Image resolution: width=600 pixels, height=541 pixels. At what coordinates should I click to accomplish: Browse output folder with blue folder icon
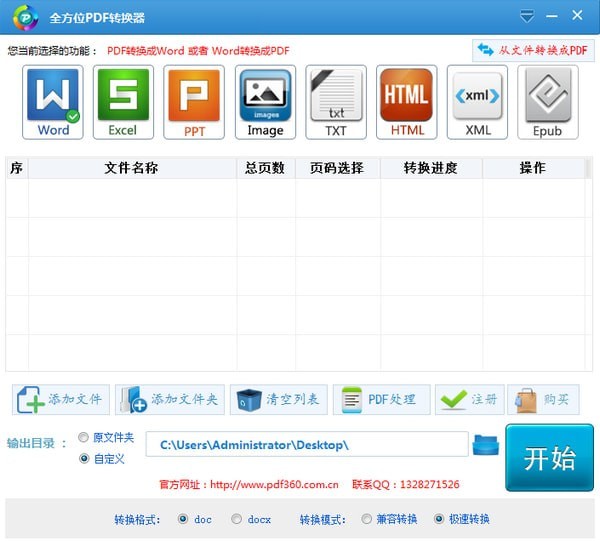click(486, 444)
